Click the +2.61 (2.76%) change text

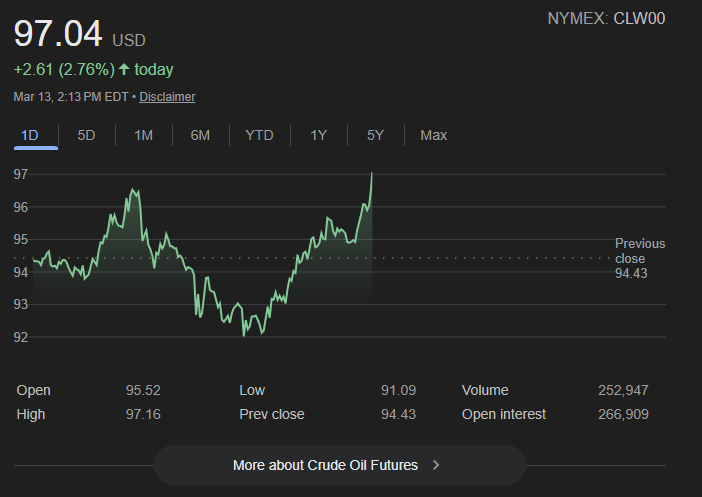tap(64, 69)
